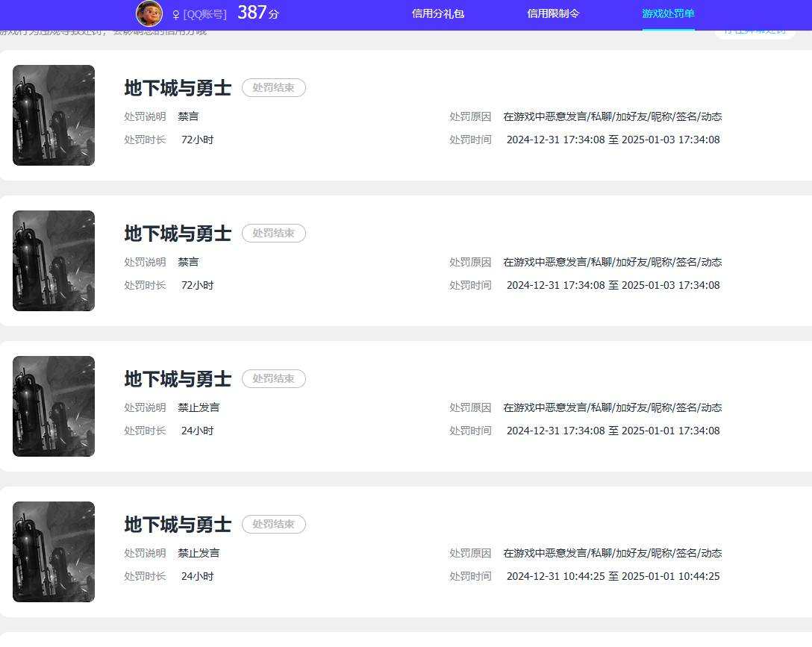Screen dimensions: 812x647
Task: Click 处罚说明 label in the 10:44:25 penalty card
Action: [x=145, y=553]
